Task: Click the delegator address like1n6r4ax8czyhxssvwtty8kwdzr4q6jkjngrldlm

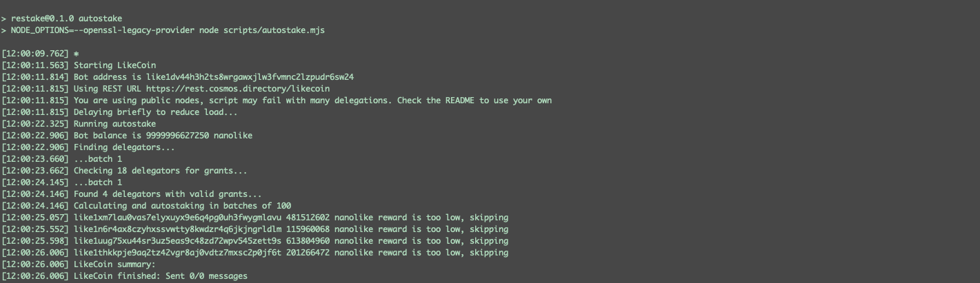Action: coord(177,229)
